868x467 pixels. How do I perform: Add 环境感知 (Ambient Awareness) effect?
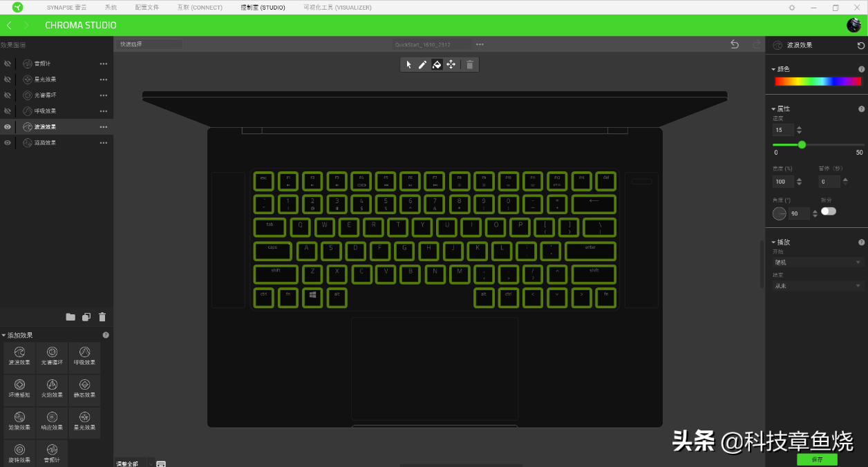click(x=19, y=390)
